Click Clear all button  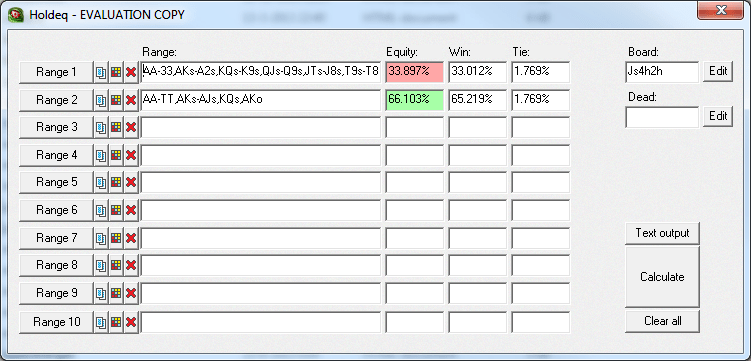662,321
